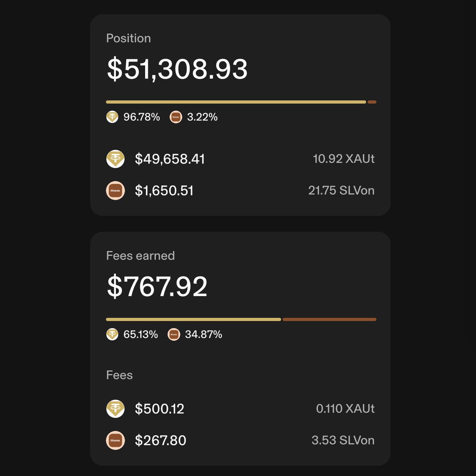Click the 0.110 XAUt fee amount
Image resolution: width=476 pixels, height=476 pixels.
pos(345,409)
